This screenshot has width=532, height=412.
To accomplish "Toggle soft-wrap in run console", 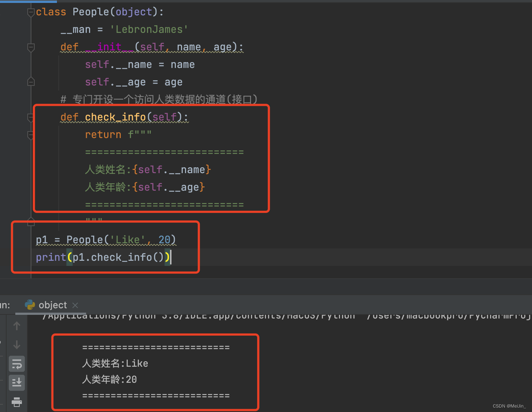I will 17,364.
